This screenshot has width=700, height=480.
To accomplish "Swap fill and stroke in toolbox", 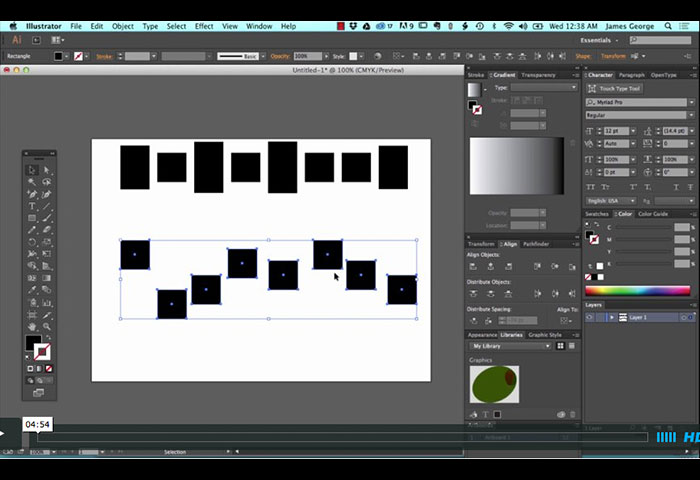I will [48, 337].
